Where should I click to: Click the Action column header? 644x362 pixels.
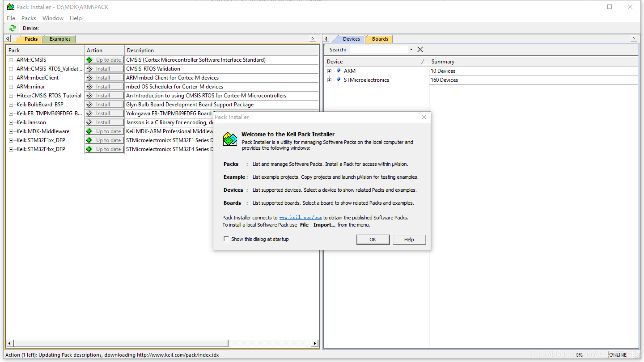click(104, 51)
